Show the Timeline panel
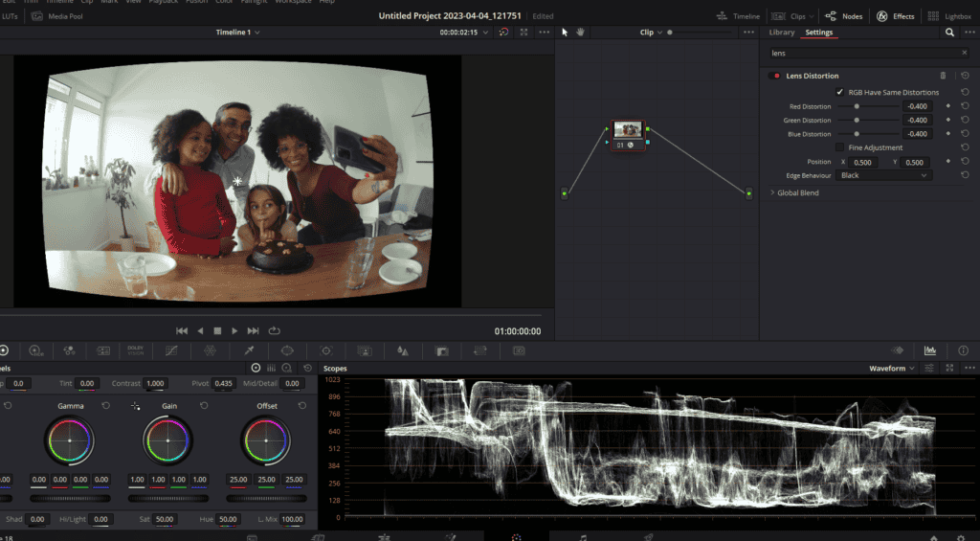The image size is (980, 541). pyautogui.click(x=738, y=16)
